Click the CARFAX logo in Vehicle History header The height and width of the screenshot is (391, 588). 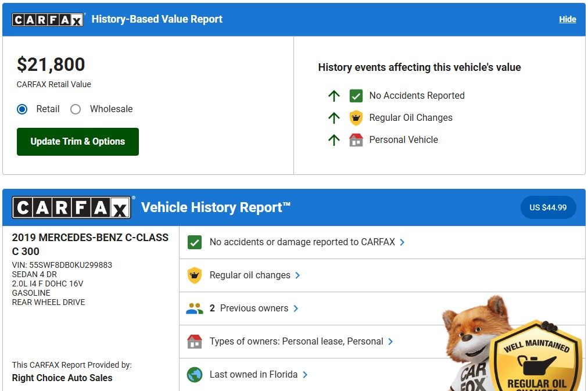pyautogui.click(x=71, y=207)
